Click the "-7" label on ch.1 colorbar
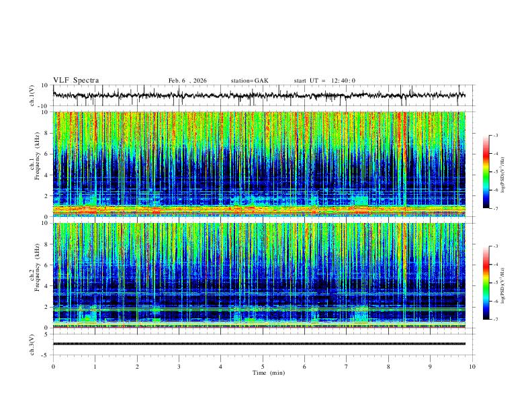This screenshot has width=532, height=411. [496, 208]
